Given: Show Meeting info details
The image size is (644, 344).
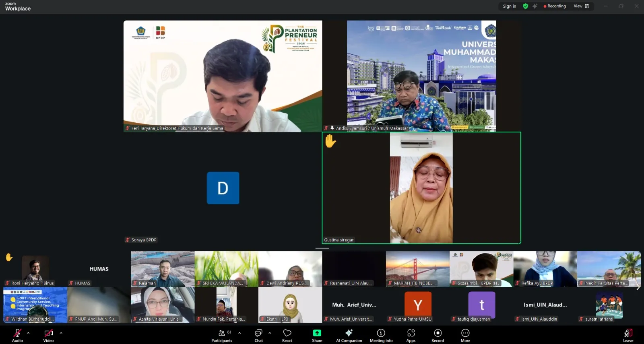Looking at the screenshot, I should 381,335.
